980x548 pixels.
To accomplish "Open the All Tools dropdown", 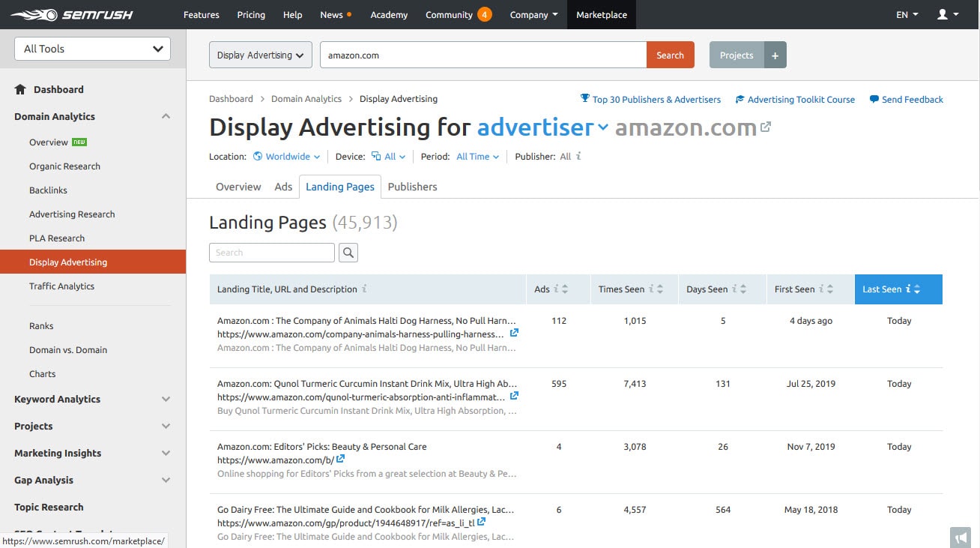I will (91, 48).
